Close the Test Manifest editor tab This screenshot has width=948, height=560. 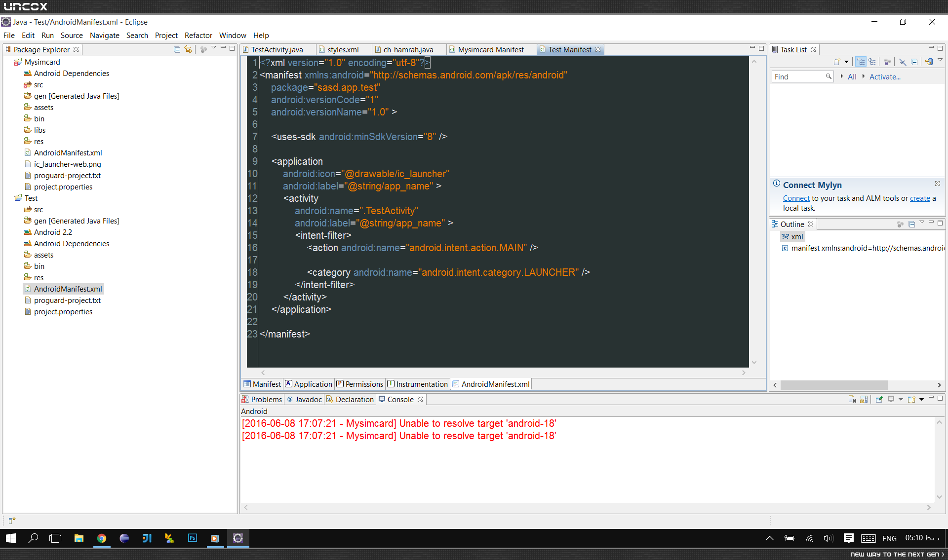point(598,49)
